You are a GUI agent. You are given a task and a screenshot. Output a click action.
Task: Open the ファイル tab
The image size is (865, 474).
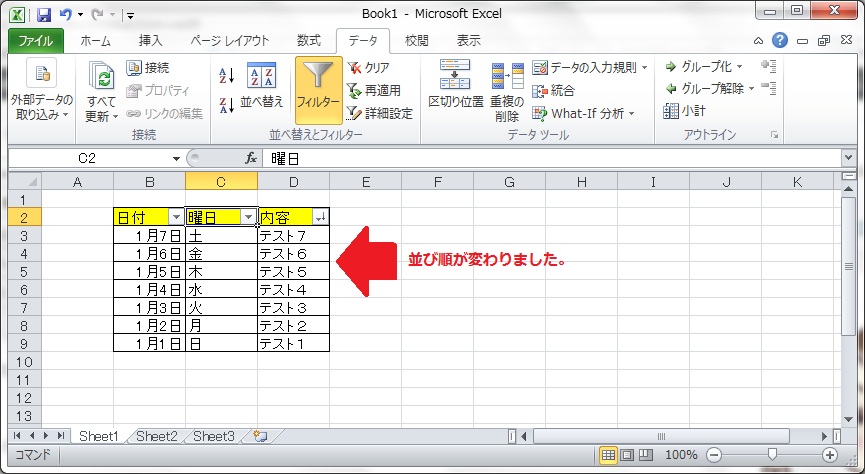point(35,41)
